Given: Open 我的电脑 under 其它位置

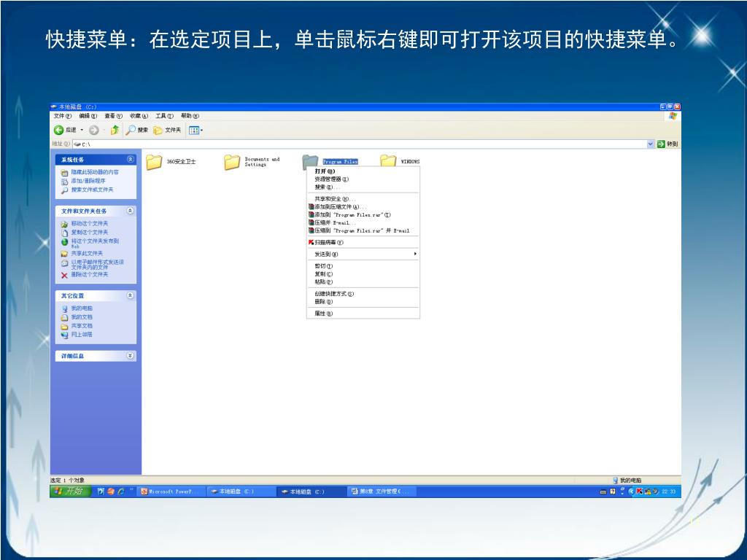Looking at the screenshot, I should [77, 308].
